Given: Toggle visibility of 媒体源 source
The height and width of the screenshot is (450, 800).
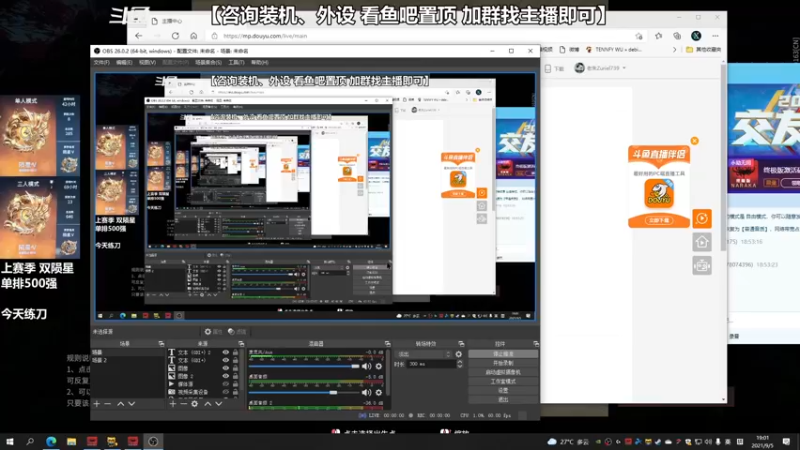Looking at the screenshot, I should [x=226, y=384].
